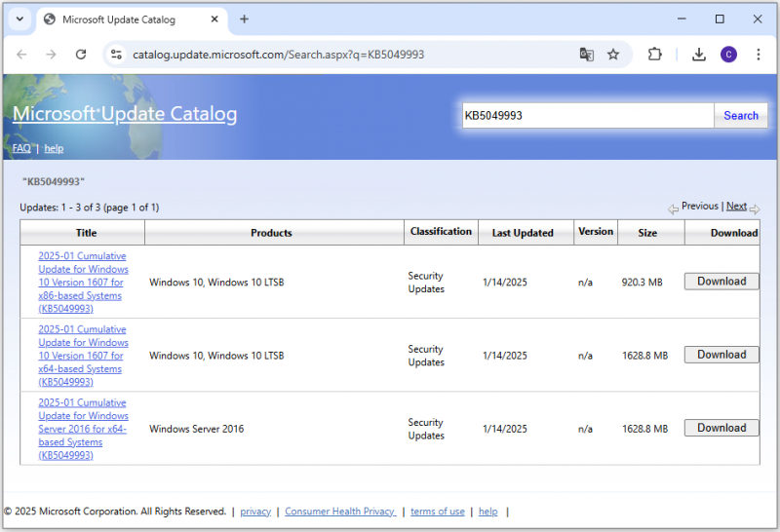Click the Next page arrow icon
Image resolution: width=780 pixels, height=532 pixels.
(x=755, y=209)
